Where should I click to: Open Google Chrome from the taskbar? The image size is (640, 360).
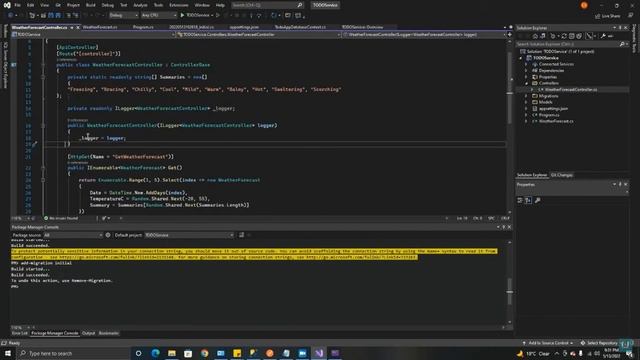204,353
